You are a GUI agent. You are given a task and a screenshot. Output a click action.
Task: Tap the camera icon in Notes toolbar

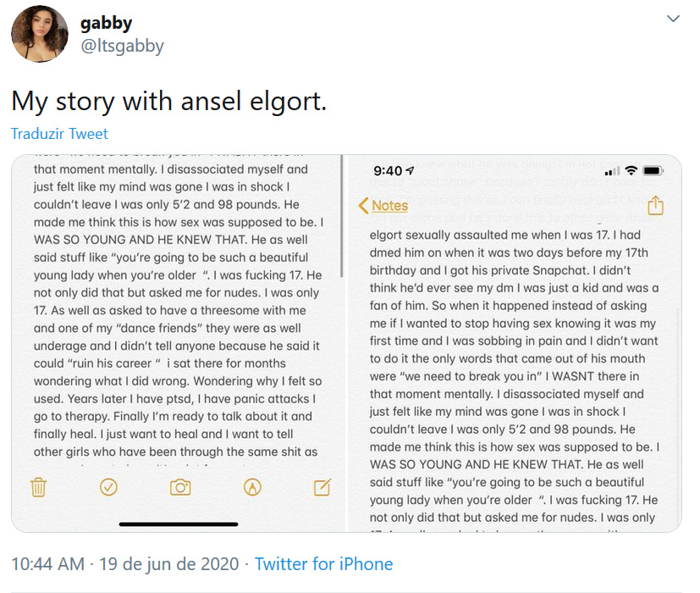[180, 487]
